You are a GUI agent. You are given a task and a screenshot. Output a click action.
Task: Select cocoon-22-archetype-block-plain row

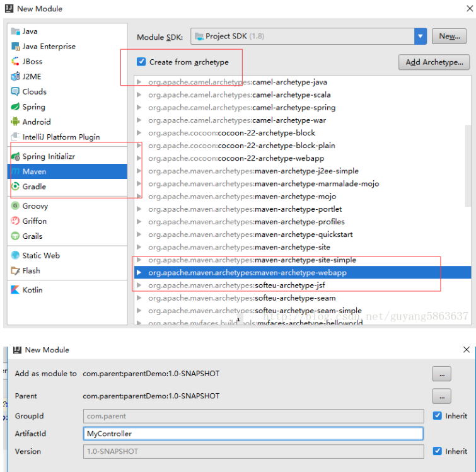point(303,146)
